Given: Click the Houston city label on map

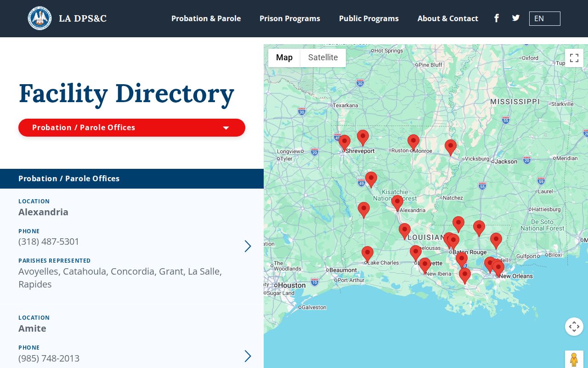Looking at the screenshot, I should (292, 285).
